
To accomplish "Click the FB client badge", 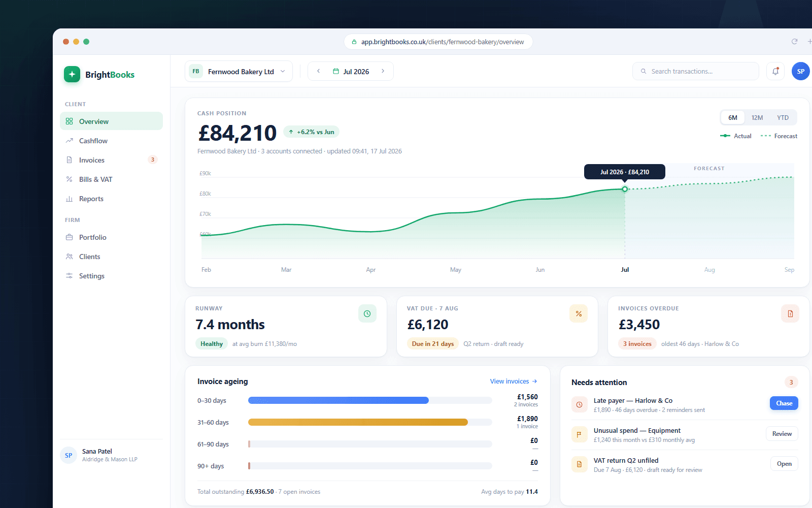I will (x=196, y=71).
